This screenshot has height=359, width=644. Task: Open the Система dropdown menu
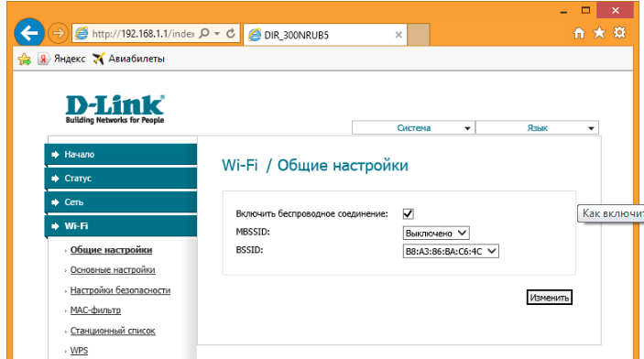pyautogui.click(x=413, y=127)
